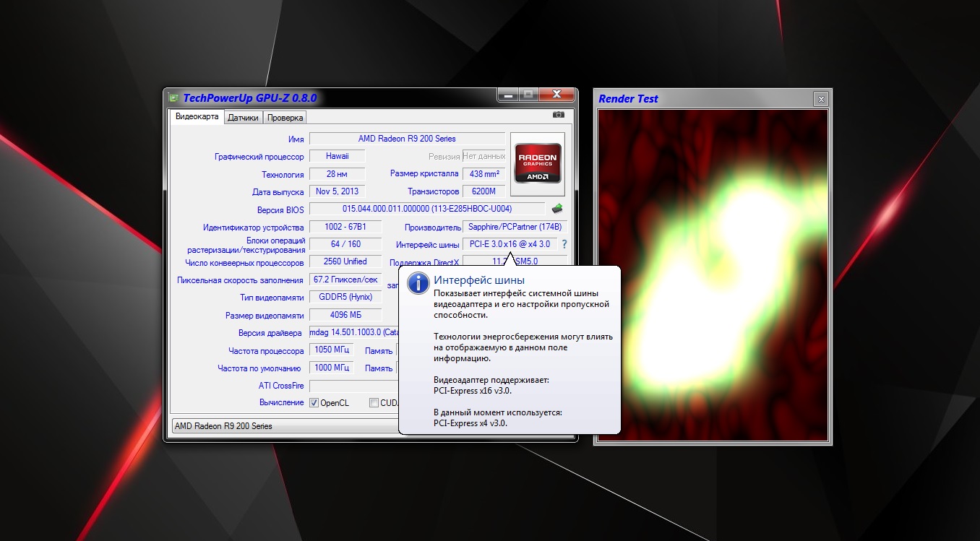
Task: Toggle the CUDA checkbox
Action: tap(374, 403)
